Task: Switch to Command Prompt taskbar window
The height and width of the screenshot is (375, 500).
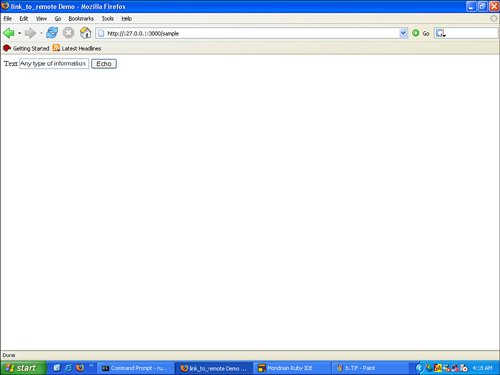Action: 135,368
